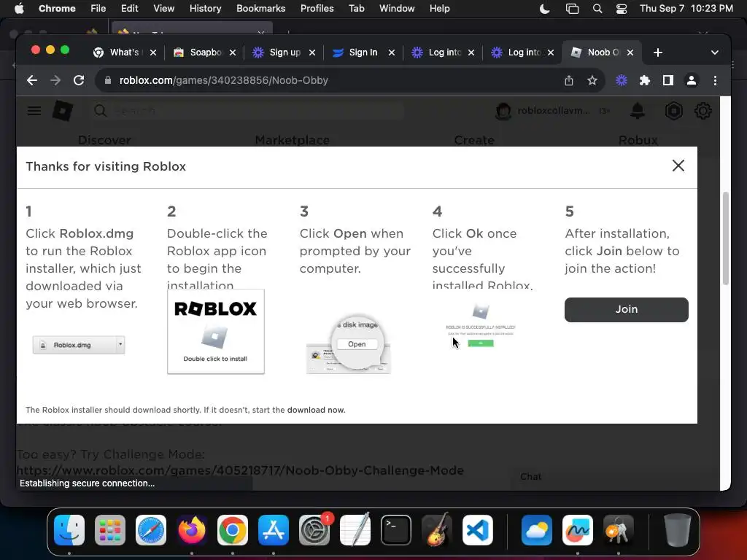The image size is (747, 560).
Task: Close the Noob Obby tab
Action: (x=630, y=52)
